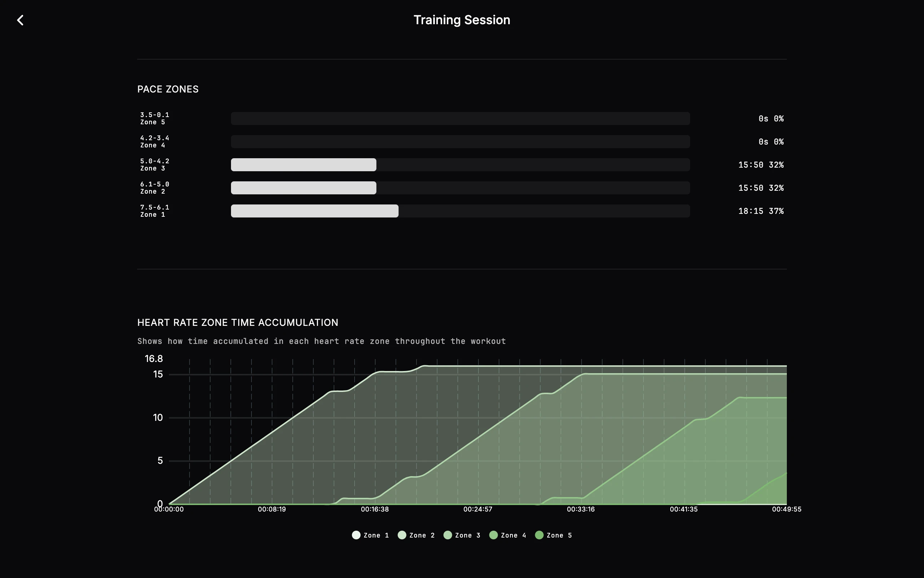Click the '3.5-0.1 Zone 5' label

pos(154,118)
